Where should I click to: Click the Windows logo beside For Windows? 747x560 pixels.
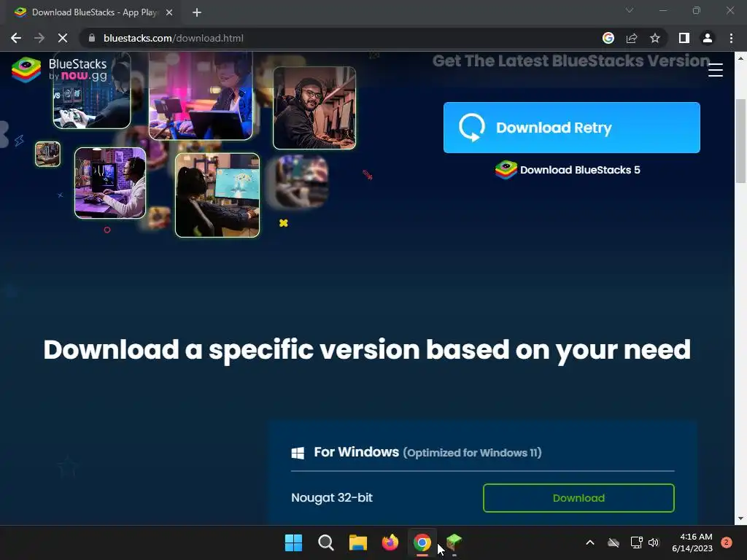point(298,453)
